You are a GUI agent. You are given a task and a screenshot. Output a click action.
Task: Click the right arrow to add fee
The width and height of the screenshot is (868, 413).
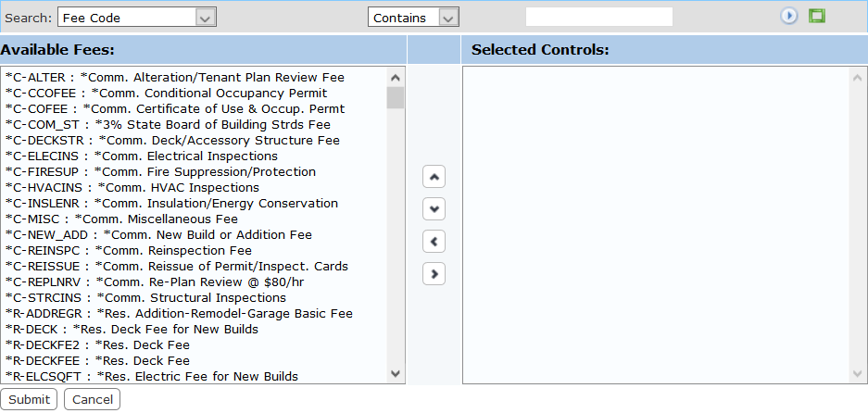[x=434, y=273]
